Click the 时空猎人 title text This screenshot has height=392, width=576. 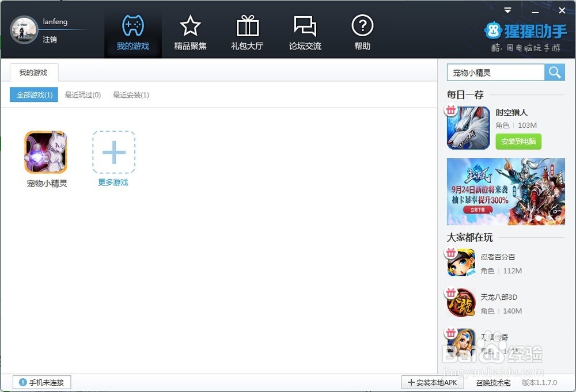(x=511, y=112)
